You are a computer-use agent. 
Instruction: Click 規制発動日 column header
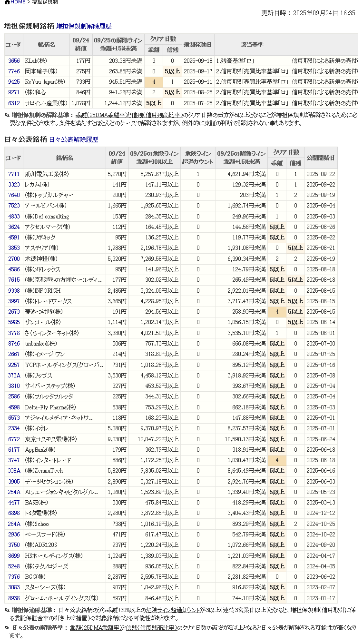click(x=198, y=44)
